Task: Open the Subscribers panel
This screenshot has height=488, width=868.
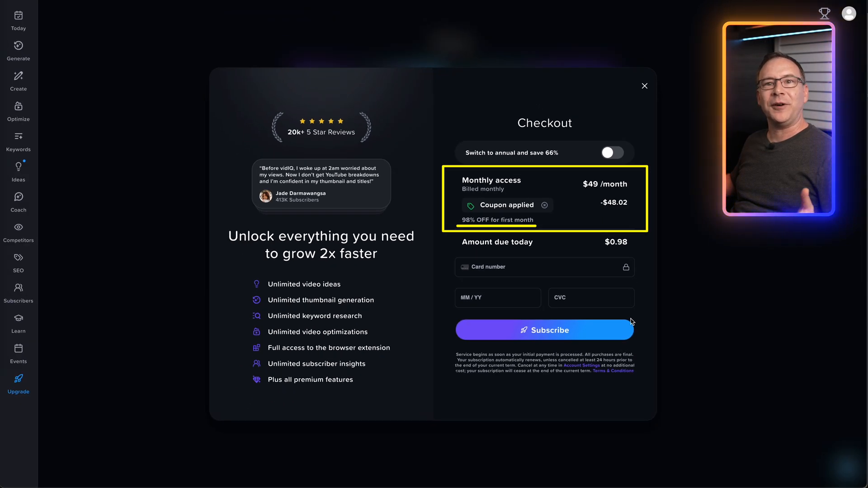Action: point(18,292)
